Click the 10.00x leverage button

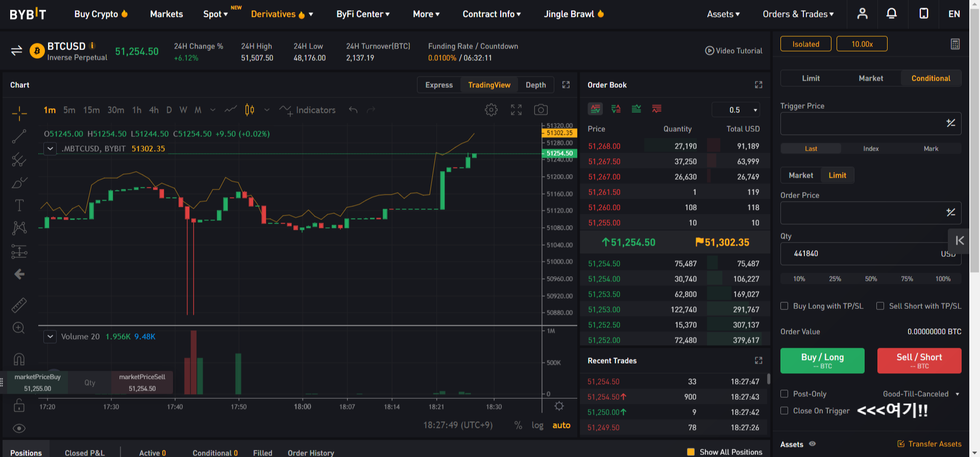(x=862, y=44)
